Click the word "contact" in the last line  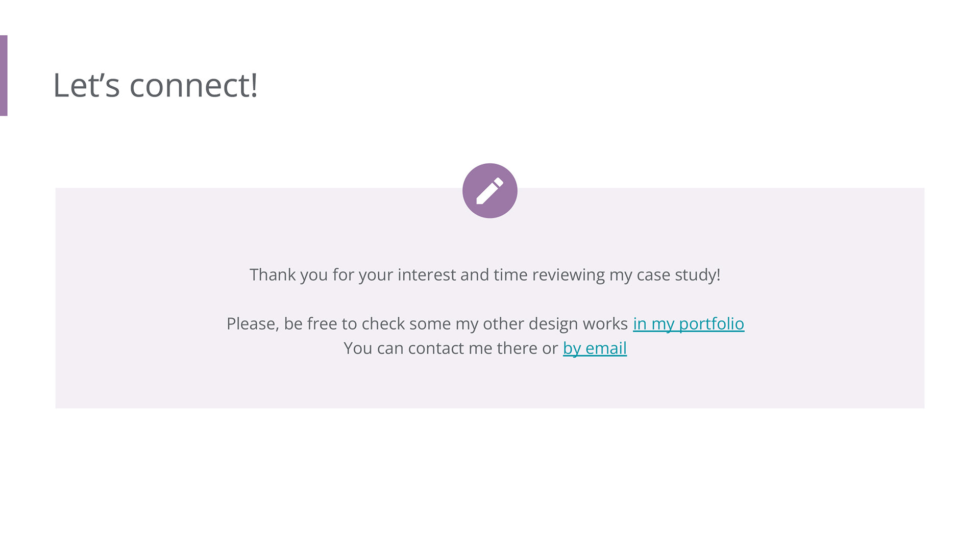pyautogui.click(x=436, y=348)
